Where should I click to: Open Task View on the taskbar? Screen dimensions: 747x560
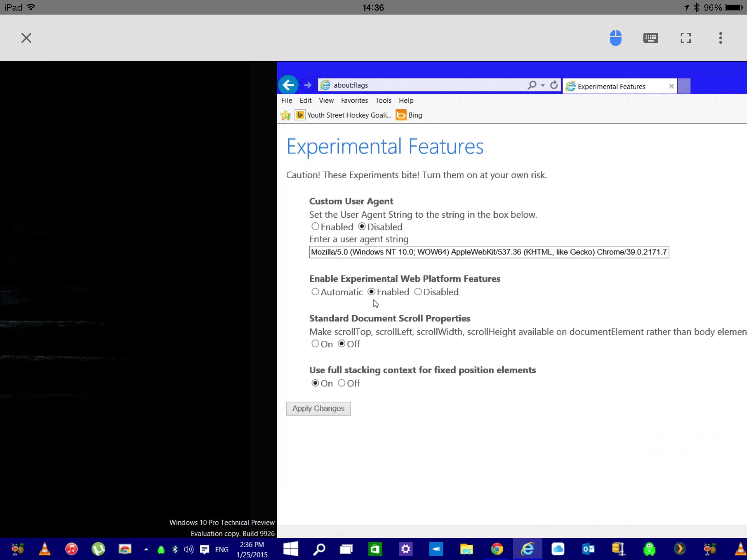pos(346,549)
